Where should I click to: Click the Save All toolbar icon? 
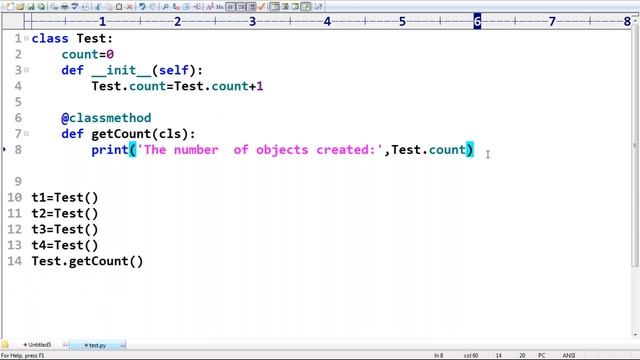click(x=41, y=7)
